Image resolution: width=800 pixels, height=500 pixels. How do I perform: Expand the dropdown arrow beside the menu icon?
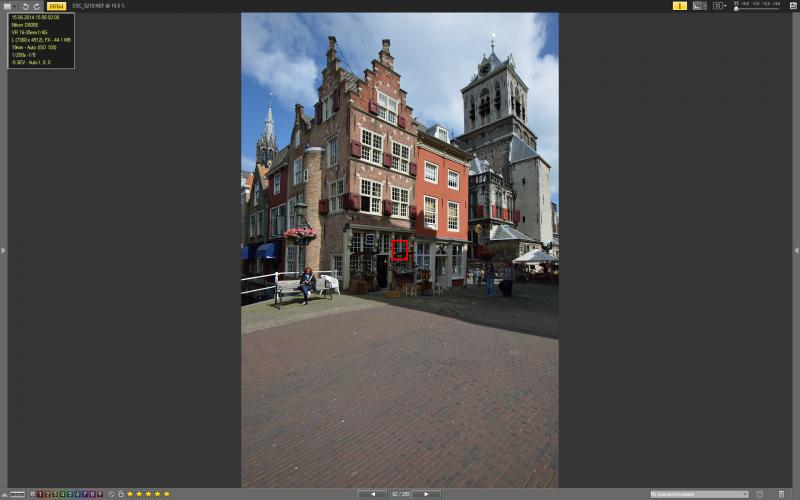pyautogui.click(x=14, y=7)
